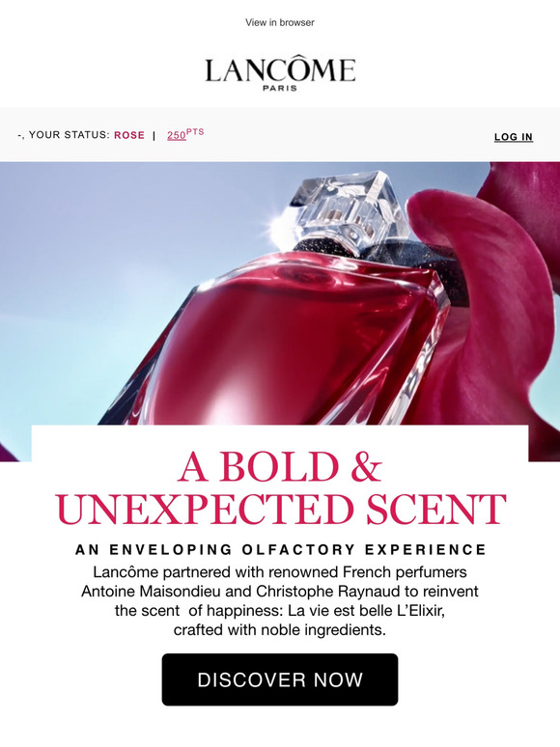Click the DISCOVER NOW button
Image resolution: width=560 pixels, height=747 pixels.
point(280,679)
